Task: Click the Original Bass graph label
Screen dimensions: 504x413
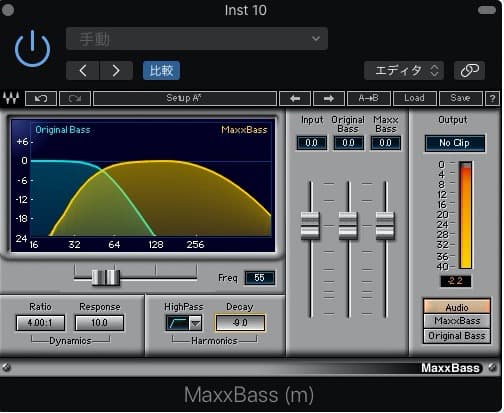Action: tap(63, 130)
